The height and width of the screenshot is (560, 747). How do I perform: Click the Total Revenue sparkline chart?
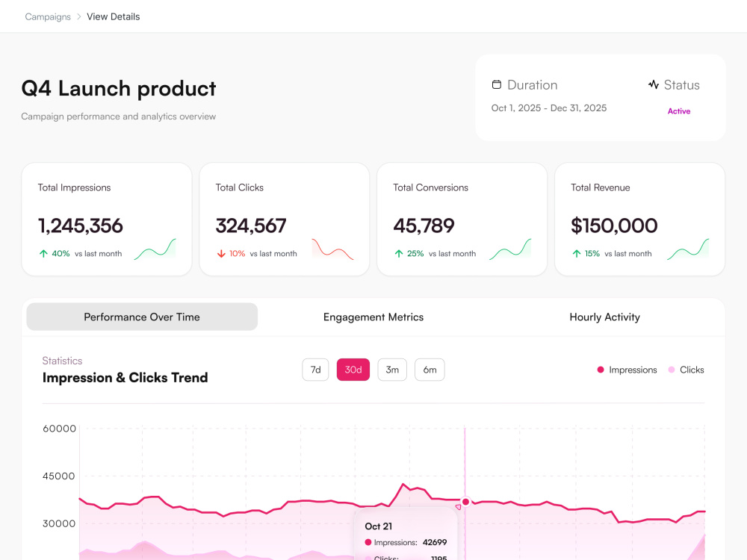688,249
